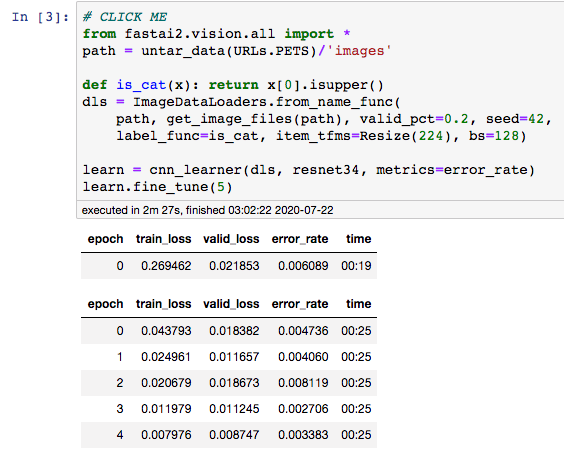Click the '# CLICK ME' comment line
Viewport: 564px width, 453px height.
click(x=125, y=17)
